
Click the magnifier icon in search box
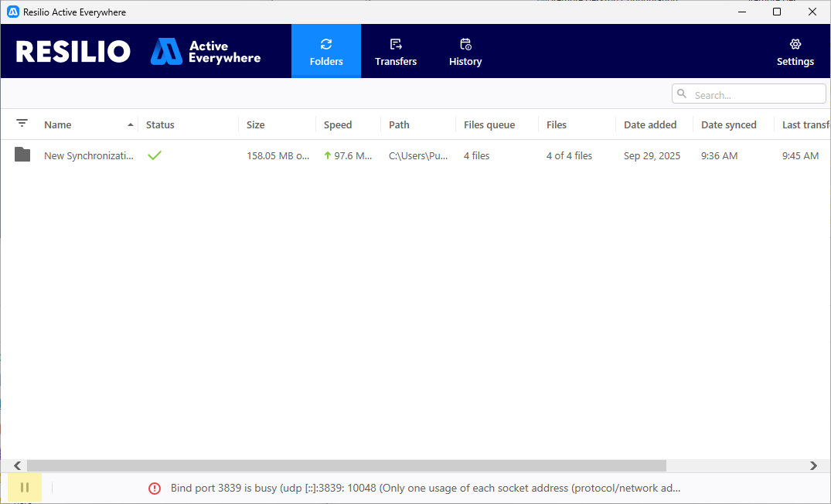tap(682, 94)
